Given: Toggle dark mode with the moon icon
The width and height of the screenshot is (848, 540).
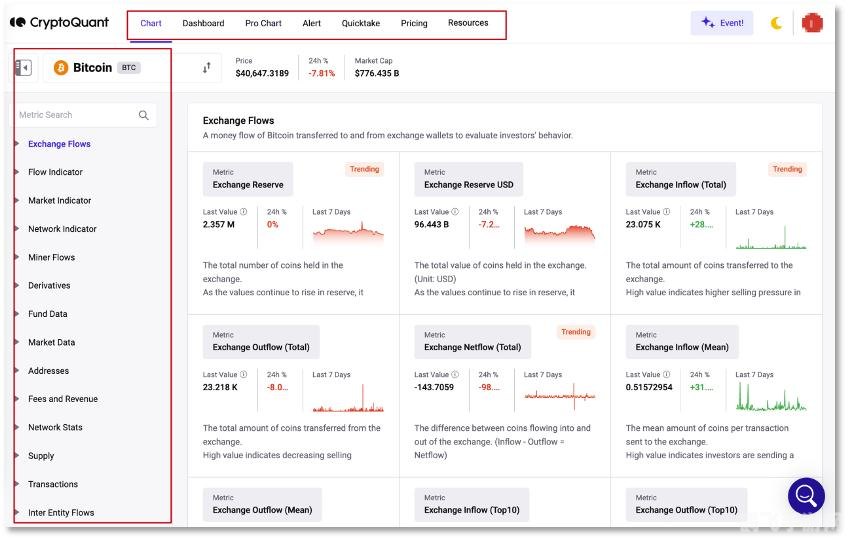Looking at the screenshot, I should (x=776, y=23).
